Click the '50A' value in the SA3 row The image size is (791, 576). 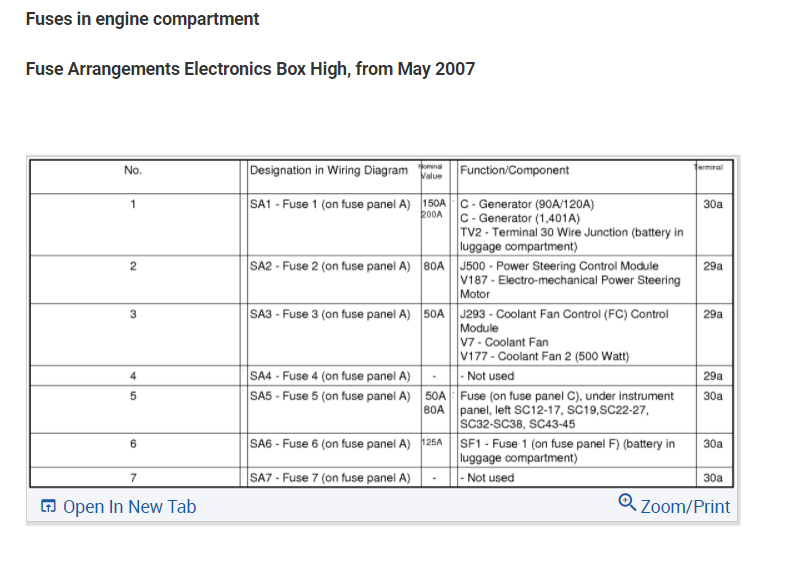click(x=434, y=314)
